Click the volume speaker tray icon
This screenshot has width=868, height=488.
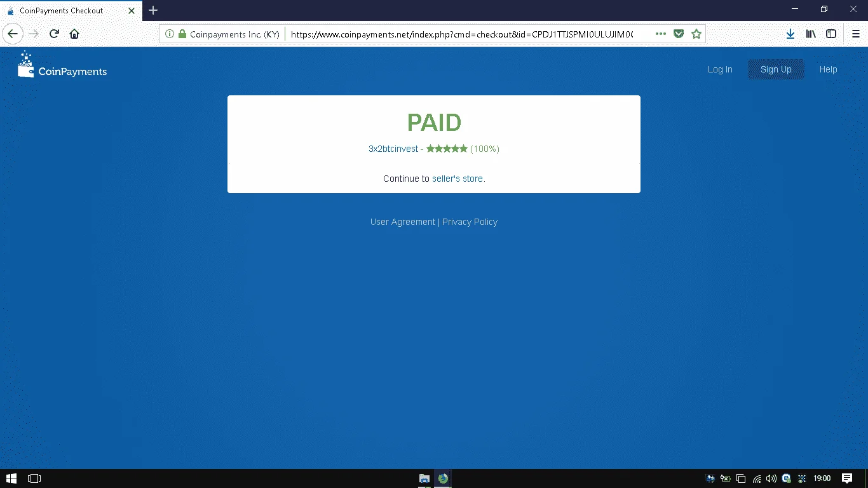click(771, 478)
